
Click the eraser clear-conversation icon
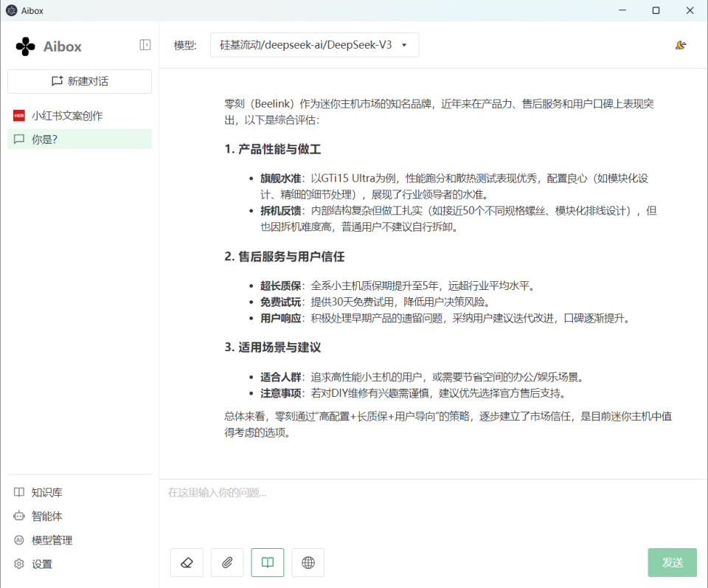[187, 563]
